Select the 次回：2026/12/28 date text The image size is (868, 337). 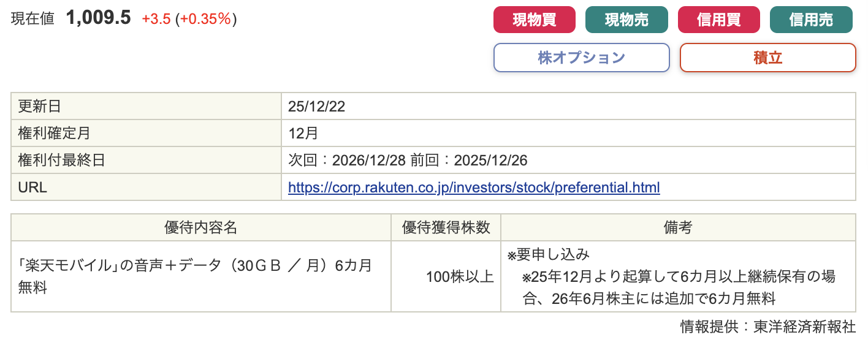point(346,161)
